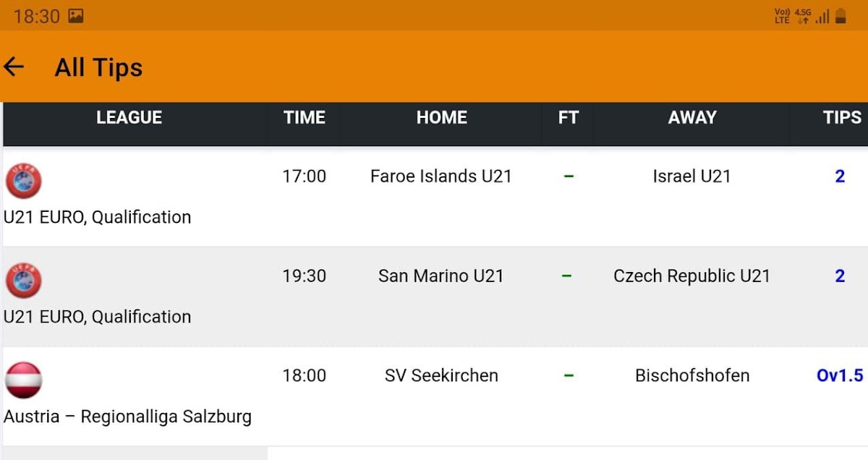
Task: Tap the HOME column header
Action: coord(441,118)
